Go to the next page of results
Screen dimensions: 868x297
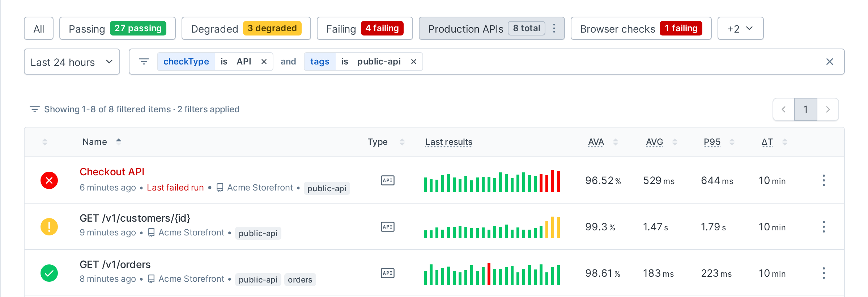[828, 109]
